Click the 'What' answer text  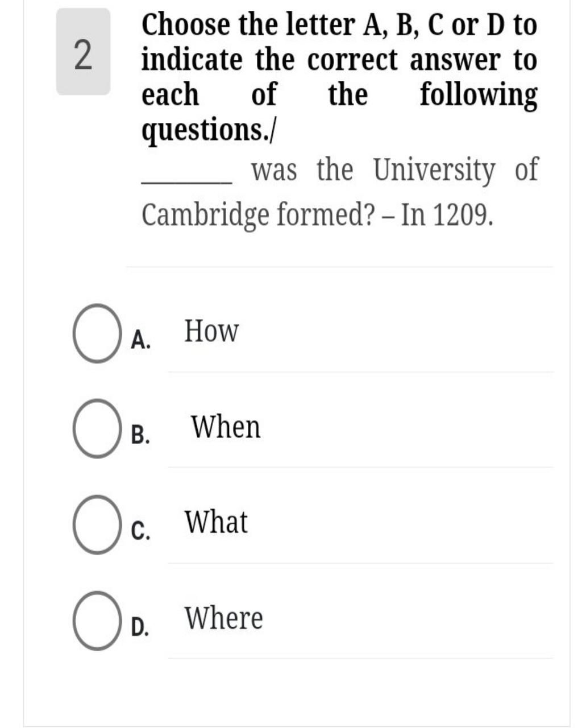pyautogui.click(x=216, y=522)
